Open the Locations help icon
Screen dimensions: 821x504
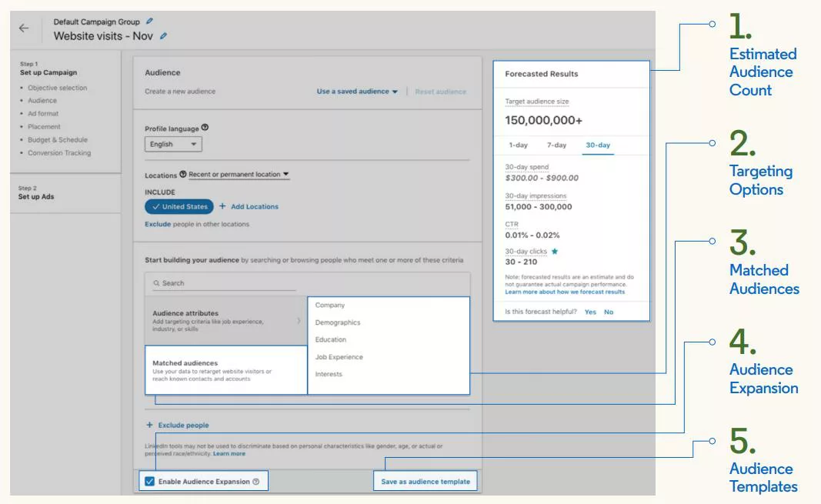point(182,174)
